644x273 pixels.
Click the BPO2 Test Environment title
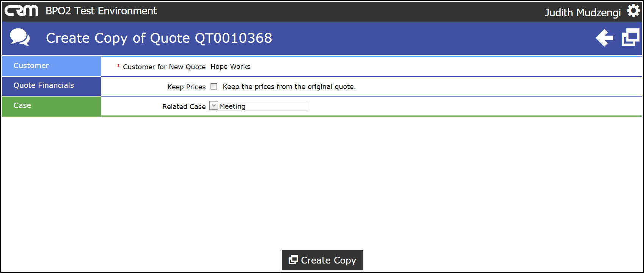pyautogui.click(x=101, y=11)
